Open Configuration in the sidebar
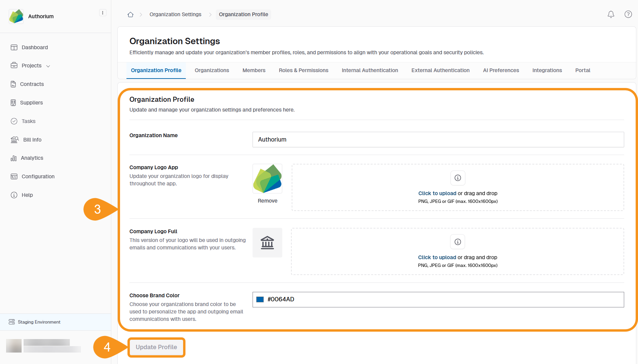 click(38, 177)
